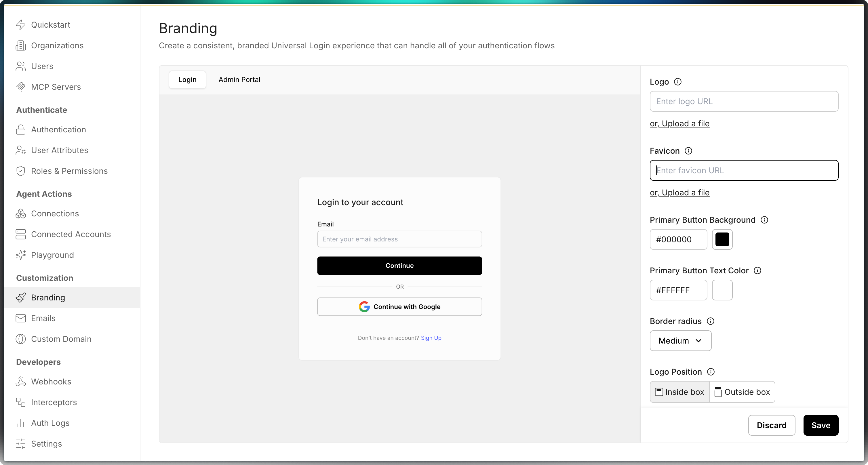
Task: Open Roles & Permissions menu item
Action: pos(69,171)
